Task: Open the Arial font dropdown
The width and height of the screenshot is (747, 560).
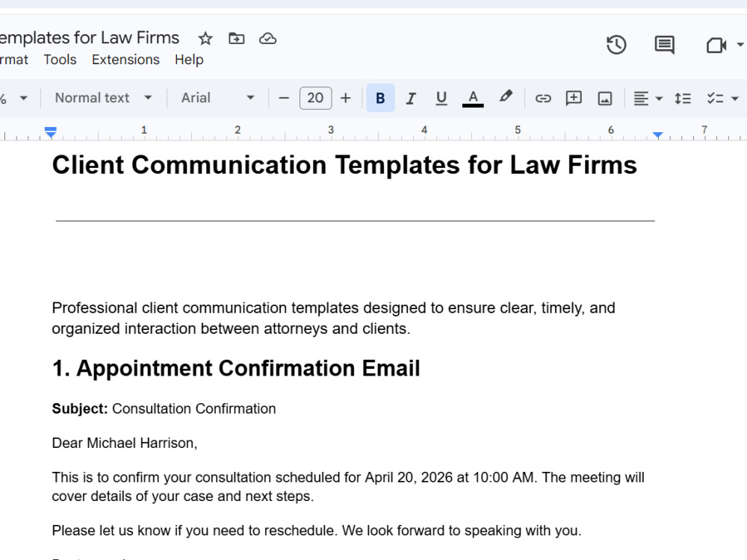Action: [x=217, y=98]
